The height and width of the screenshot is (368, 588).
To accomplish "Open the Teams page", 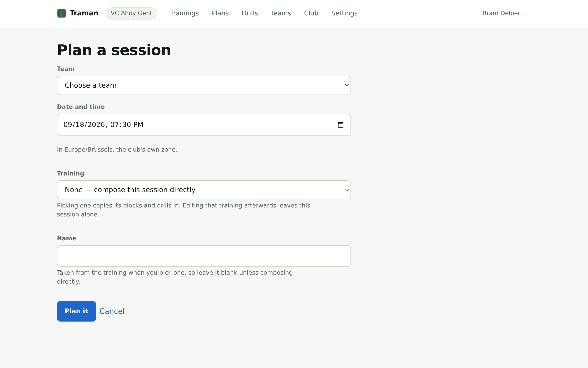I will coord(281,13).
